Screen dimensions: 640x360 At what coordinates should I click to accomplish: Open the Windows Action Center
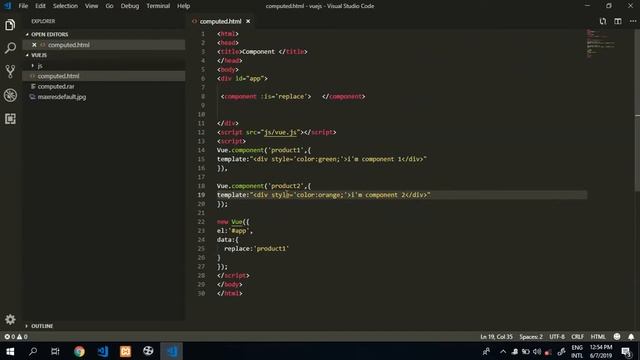(627, 351)
